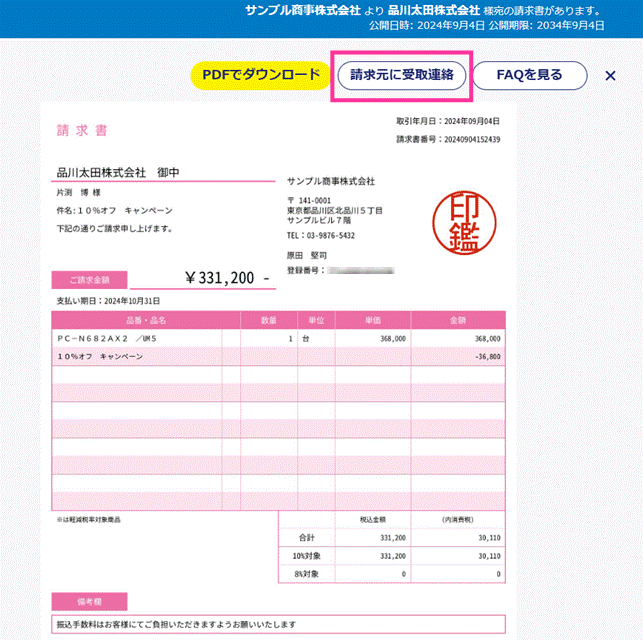The height and width of the screenshot is (640, 643).
Task: Click the 10%オフ キャンペーン table row
Action: (x=278, y=357)
